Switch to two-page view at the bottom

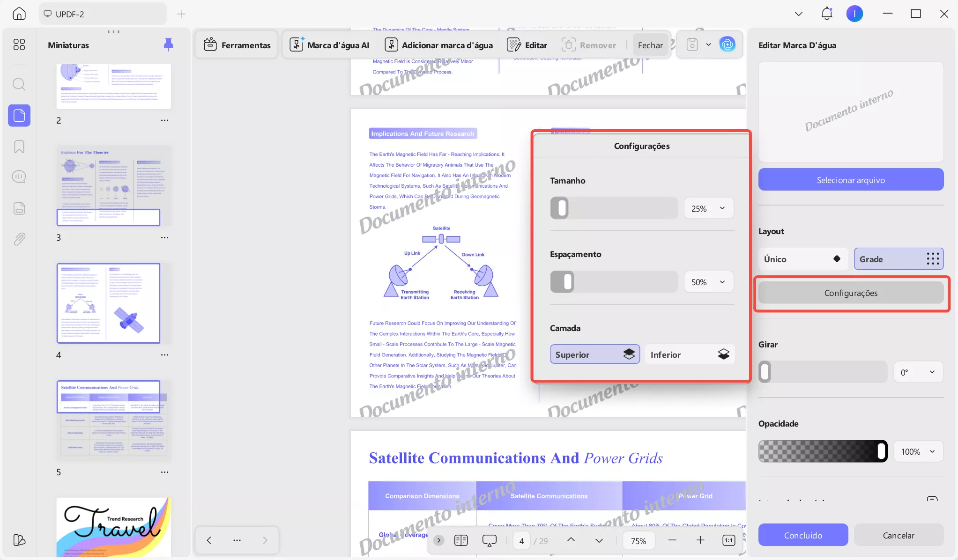(460, 540)
